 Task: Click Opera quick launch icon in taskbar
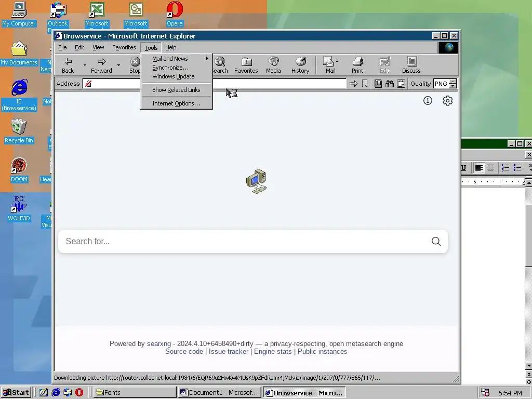tap(79, 392)
